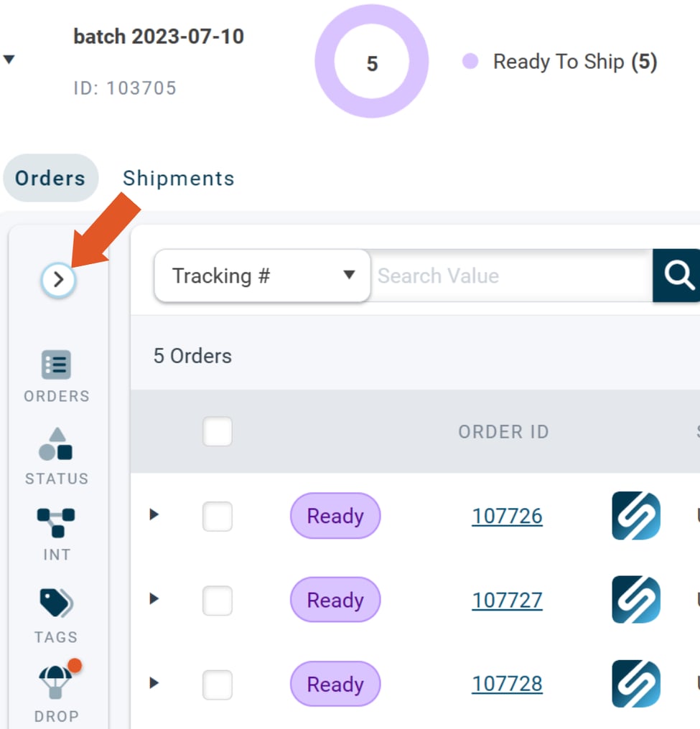
Task: Click the search magnifier icon
Action: coord(678,275)
